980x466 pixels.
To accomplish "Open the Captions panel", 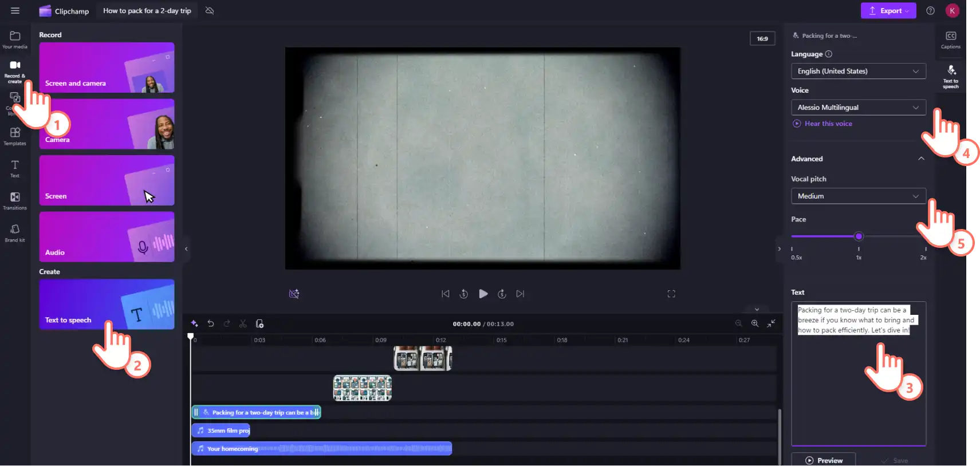I will (x=951, y=40).
